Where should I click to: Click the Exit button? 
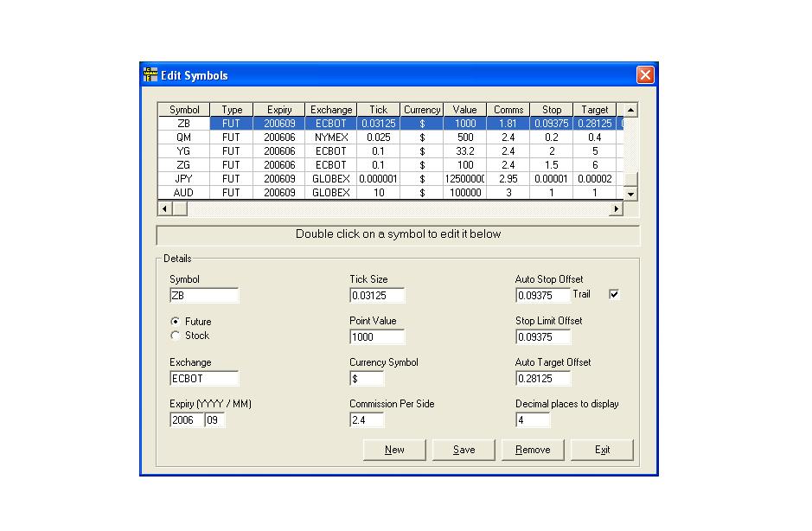point(602,450)
